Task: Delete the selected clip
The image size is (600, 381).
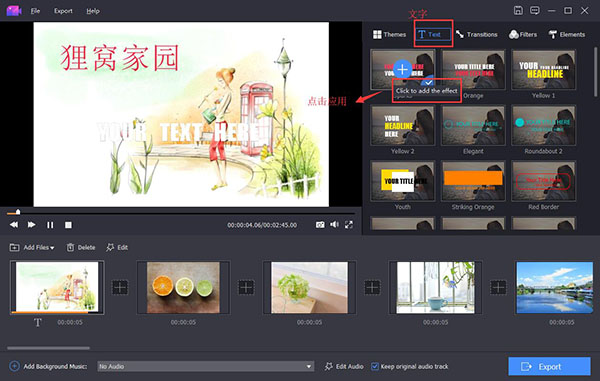Action: (x=81, y=247)
